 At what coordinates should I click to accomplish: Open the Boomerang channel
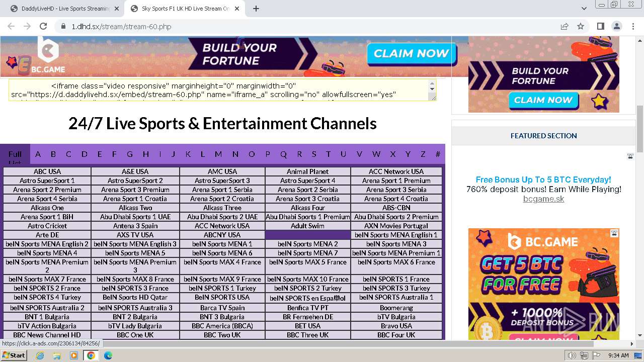coord(396,308)
